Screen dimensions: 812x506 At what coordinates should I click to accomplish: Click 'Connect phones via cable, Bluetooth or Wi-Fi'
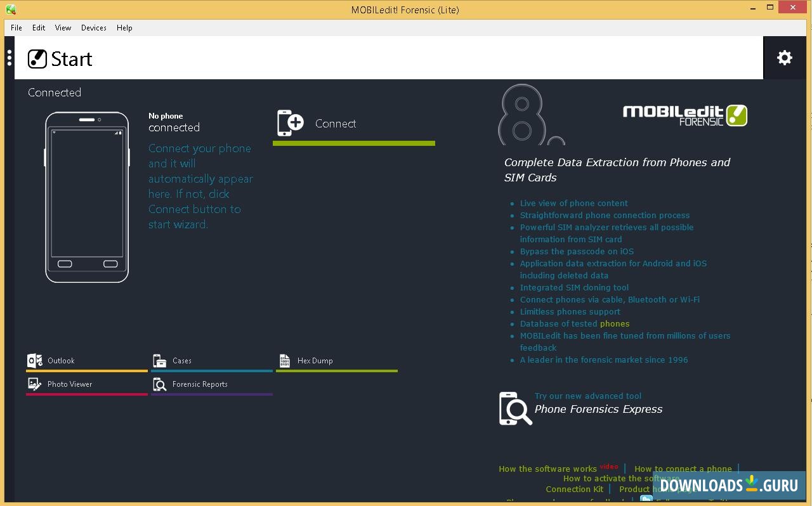[x=610, y=300]
